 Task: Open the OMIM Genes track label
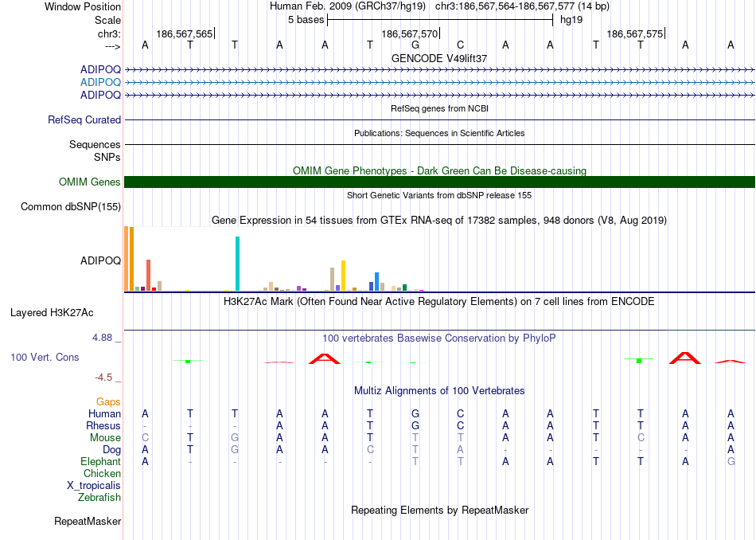click(x=89, y=182)
